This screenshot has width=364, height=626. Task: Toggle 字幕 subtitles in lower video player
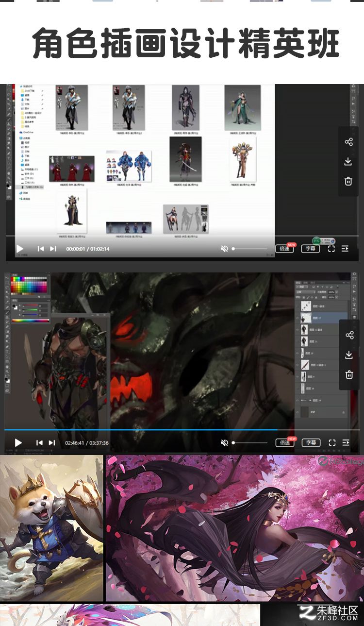coord(311,443)
